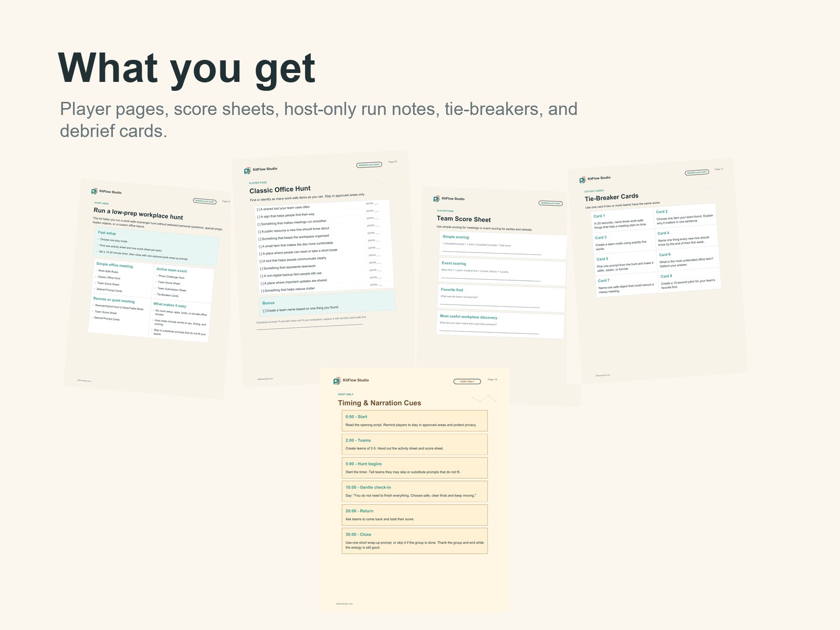Viewport: 840px width, 630px height.
Task: Select WORKPLACE HUNT badge on low-prep workplace hunt page
Action: 205,201
